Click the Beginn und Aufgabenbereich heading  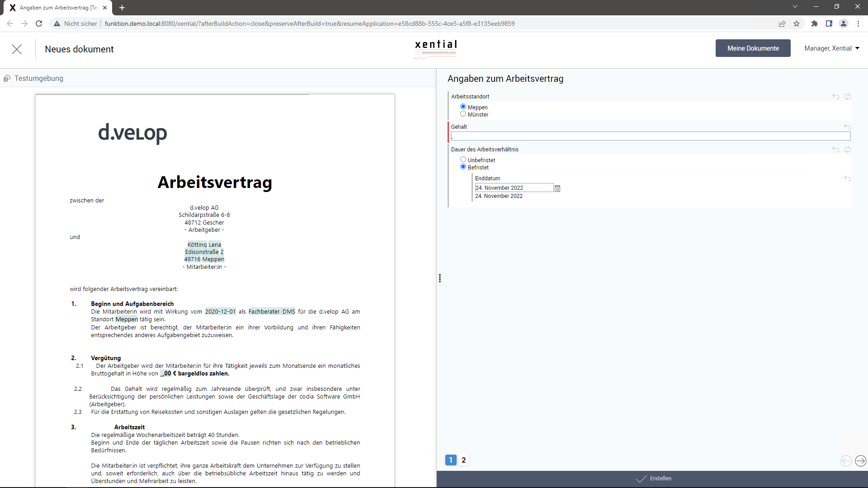pos(132,304)
